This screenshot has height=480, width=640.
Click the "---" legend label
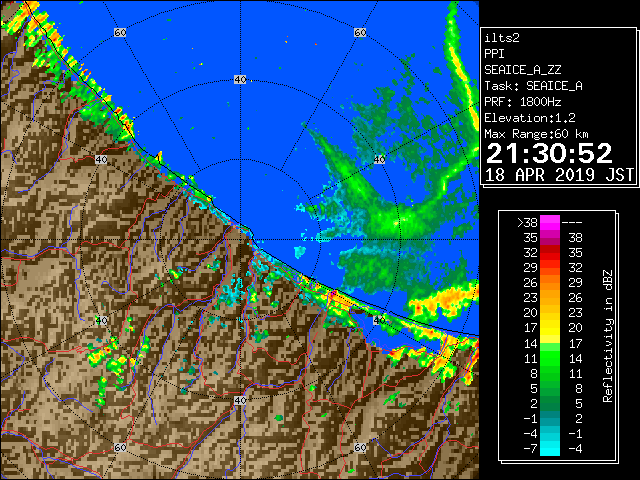coord(572,223)
